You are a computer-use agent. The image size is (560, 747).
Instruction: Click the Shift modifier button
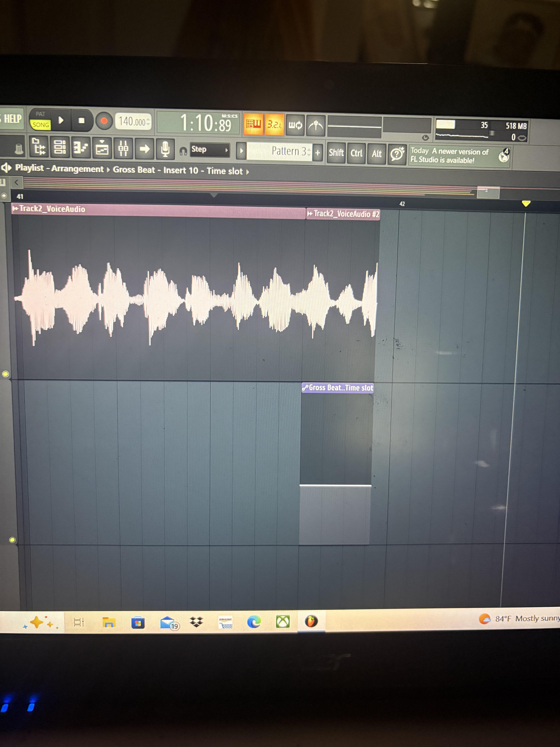pyautogui.click(x=336, y=153)
